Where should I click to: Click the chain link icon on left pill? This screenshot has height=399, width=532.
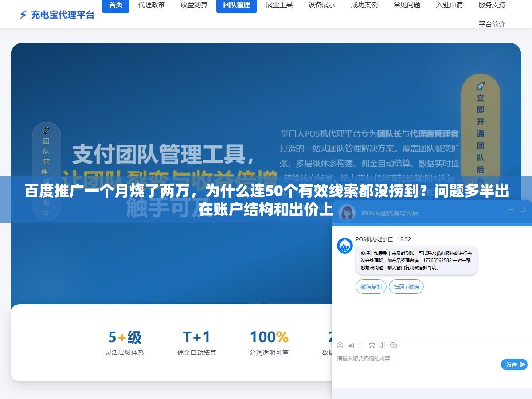(x=46, y=130)
